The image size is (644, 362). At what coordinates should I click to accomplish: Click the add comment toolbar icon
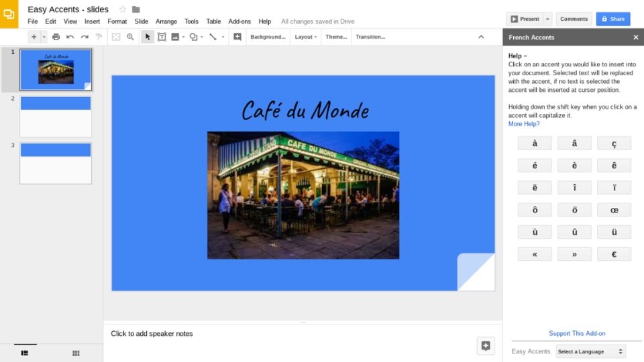click(237, 37)
